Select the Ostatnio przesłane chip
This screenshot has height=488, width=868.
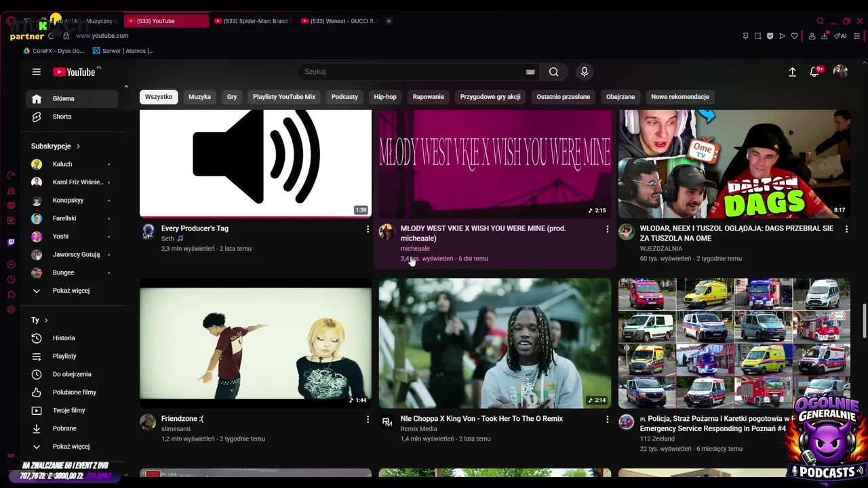(x=564, y=97)
